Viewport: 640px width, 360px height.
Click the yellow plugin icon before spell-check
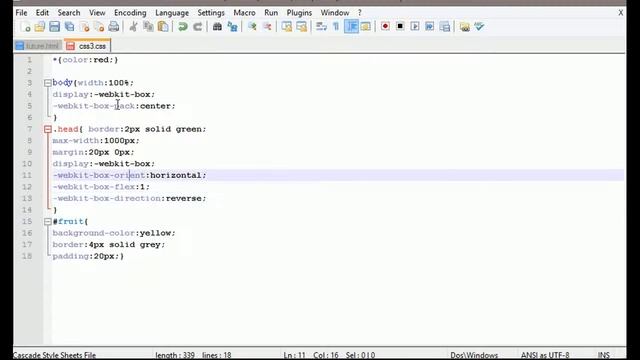click(x=464, y=27)
